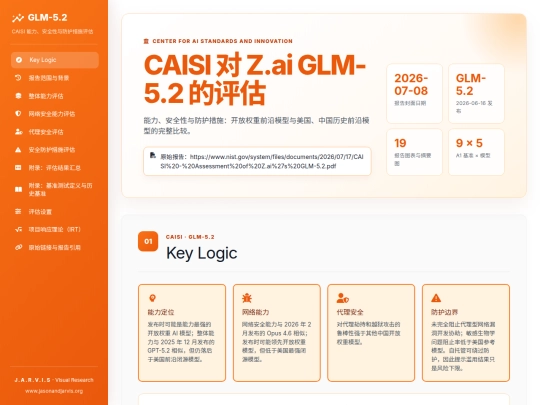The width and height of the screenshot is (540, 405).
Task: Click the building icon before CENTER FOR AI STANDARDS
Action: (x=146, y=41)
